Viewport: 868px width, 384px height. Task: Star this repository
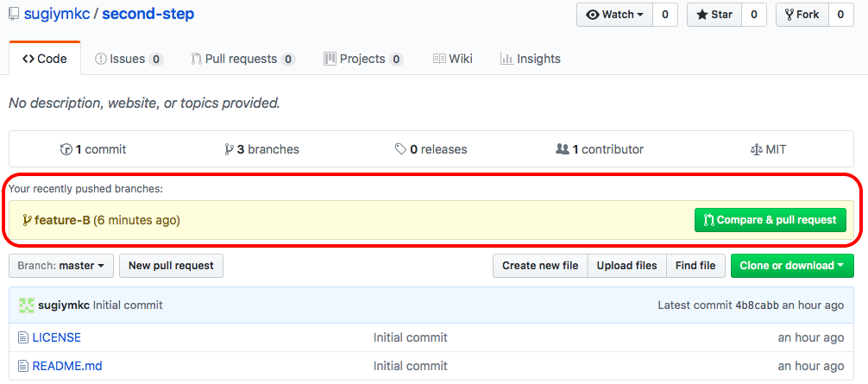[x=714, y=15]
